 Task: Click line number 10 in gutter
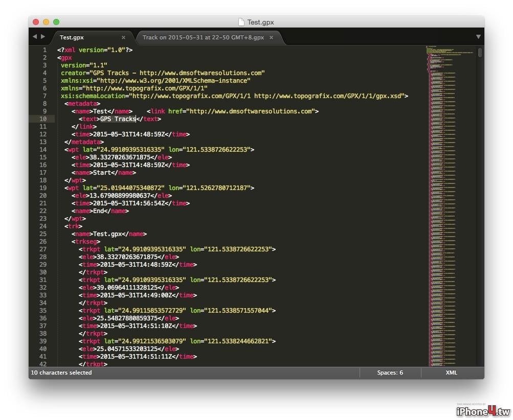coord(43,119)
